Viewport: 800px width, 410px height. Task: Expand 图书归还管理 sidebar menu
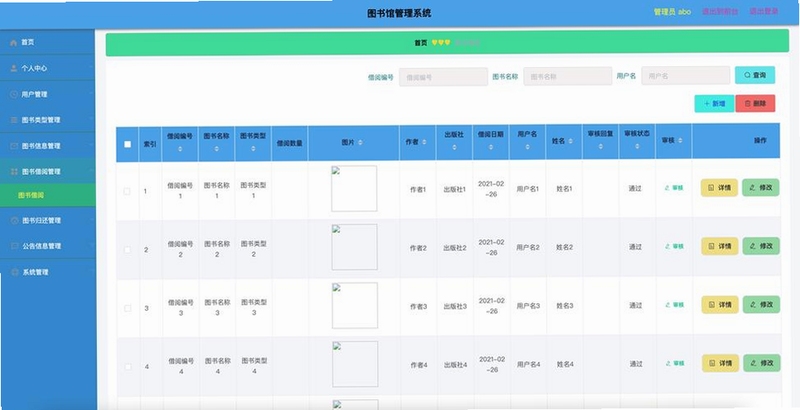coord(47,220)
